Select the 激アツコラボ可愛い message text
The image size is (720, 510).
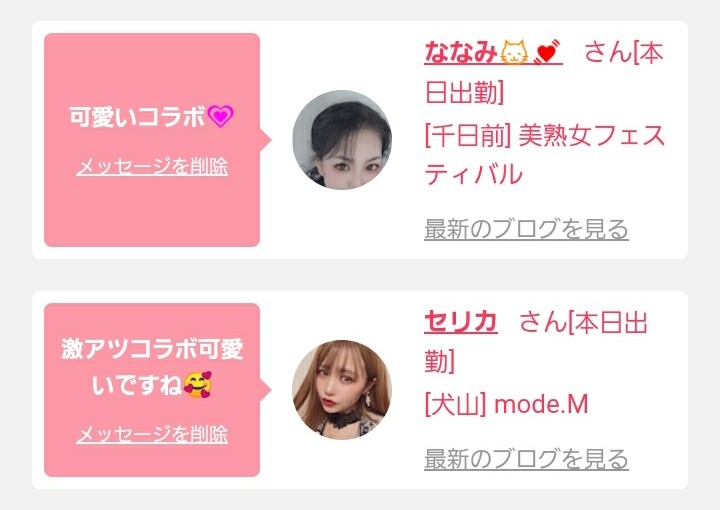tap(152, 367)
